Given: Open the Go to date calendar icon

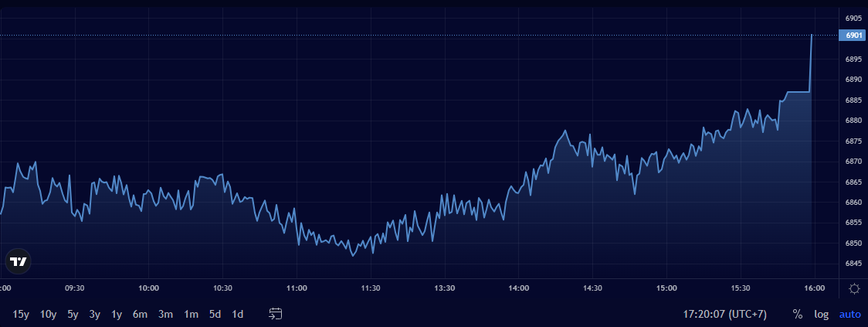Looking at the screenshot, I should pyautogui.click(x=276, y=314).
